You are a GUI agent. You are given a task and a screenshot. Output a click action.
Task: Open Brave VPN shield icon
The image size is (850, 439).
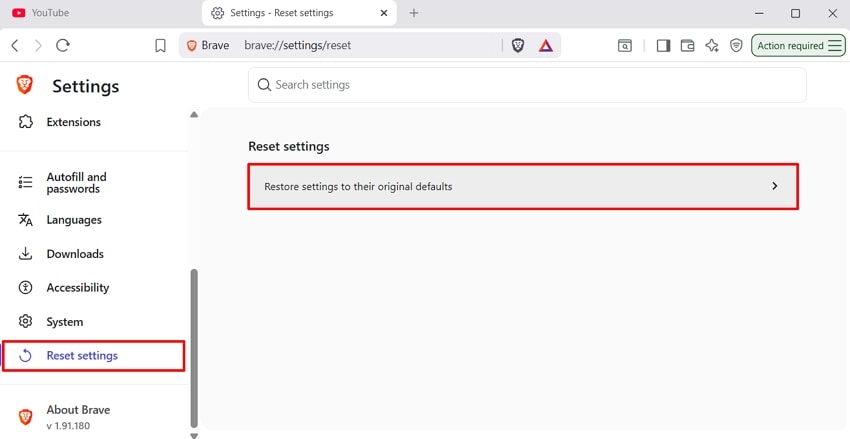(x=736, y=46)
